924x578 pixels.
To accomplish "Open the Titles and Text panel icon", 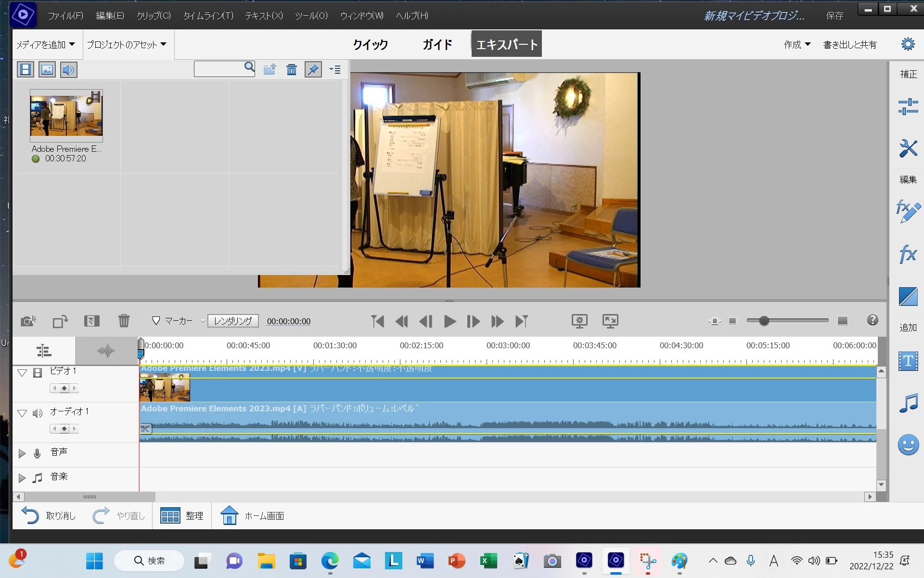I will pyautogui.click(x=908, y=361).
